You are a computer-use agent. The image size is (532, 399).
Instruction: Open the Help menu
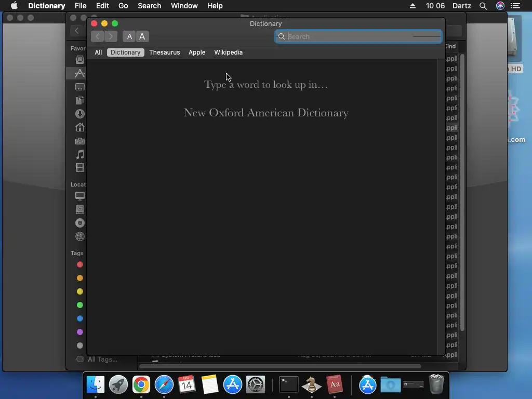[215, 6]
